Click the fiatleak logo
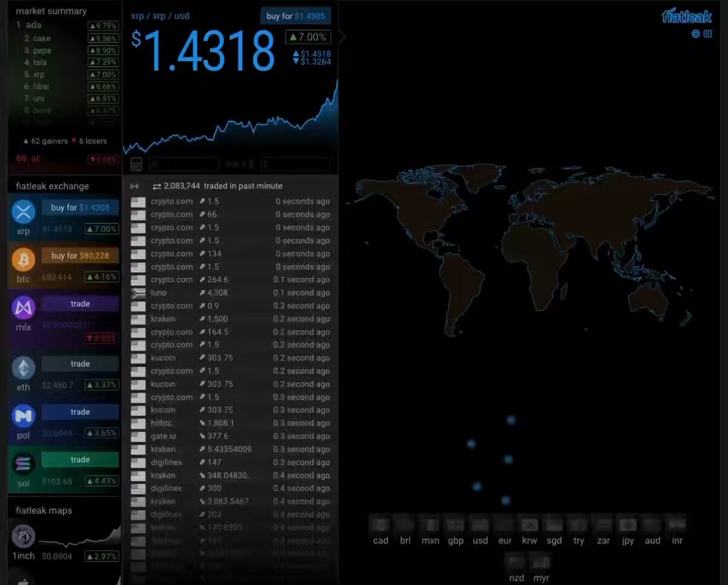This screenshot has height=585, width=728. pos(687,16)
